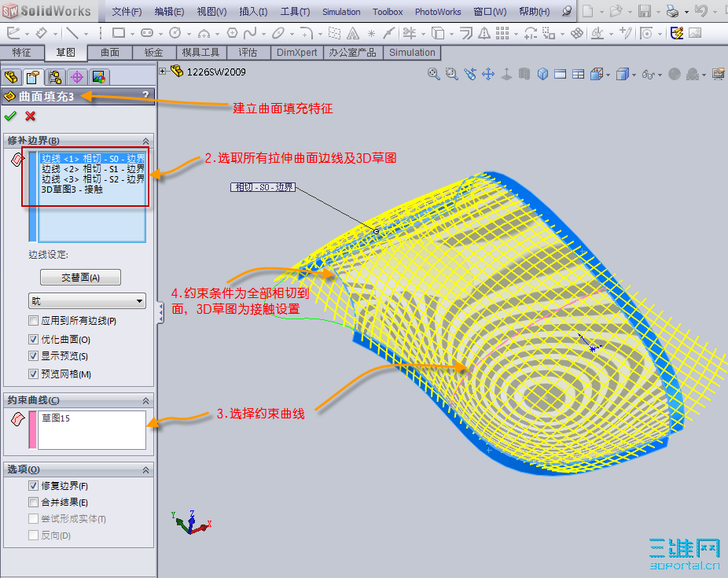Open PropertyManager tab icon
This screenshot has width=728, height=578.
(32, 77)
